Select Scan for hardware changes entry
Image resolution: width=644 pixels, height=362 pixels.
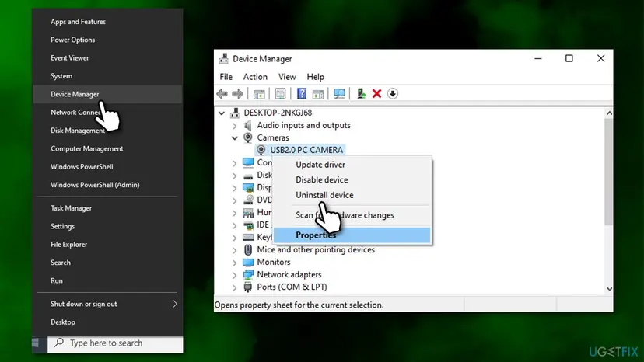pos(352,215)
